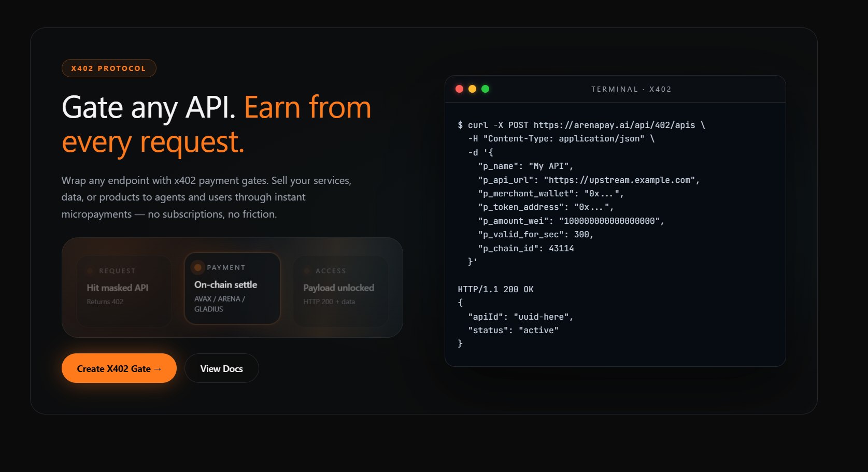This screenshot has height=472, width=868.
Task: Click the "p_valid_for_sec": 300 line
Action: tap(536, 234)
